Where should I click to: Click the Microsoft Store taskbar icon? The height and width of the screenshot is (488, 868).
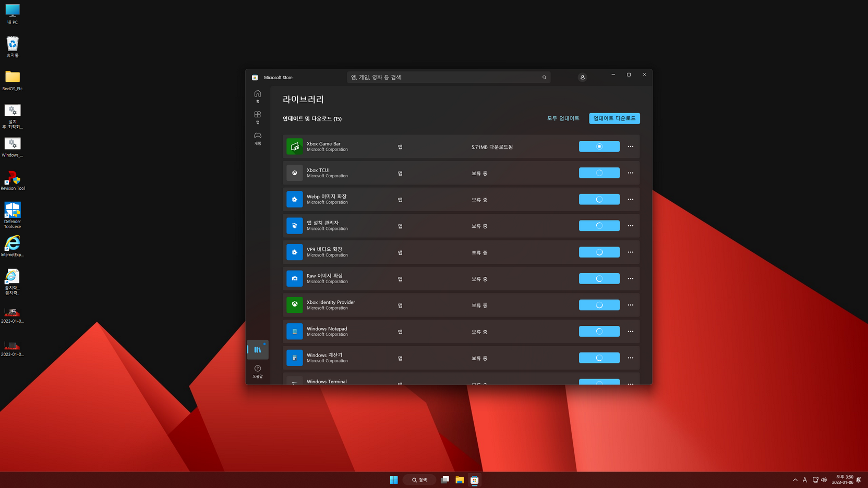click(x=475, y=480)
